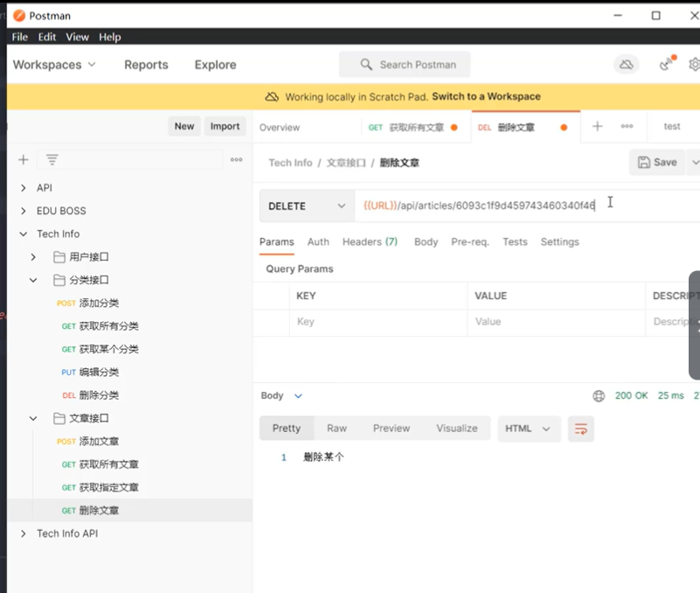
Task: Select the Params tab
Action: [277, 241]
